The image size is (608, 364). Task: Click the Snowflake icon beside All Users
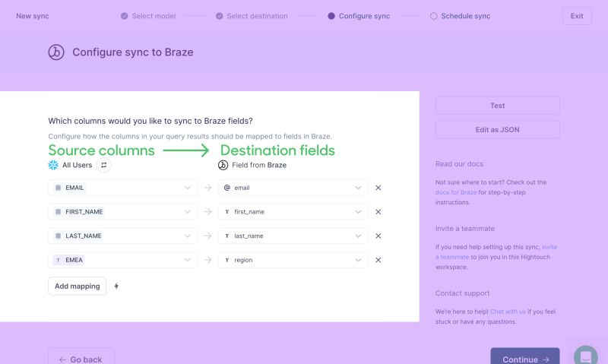(x=53, y=165)
